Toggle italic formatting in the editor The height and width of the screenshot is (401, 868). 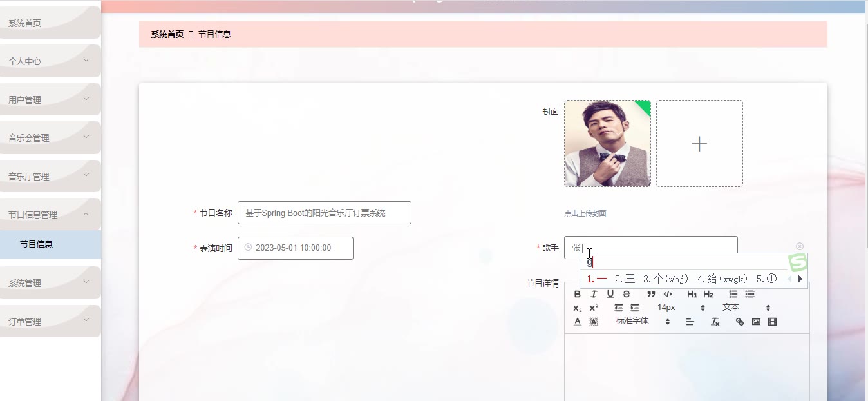click(x=594, y=294)
